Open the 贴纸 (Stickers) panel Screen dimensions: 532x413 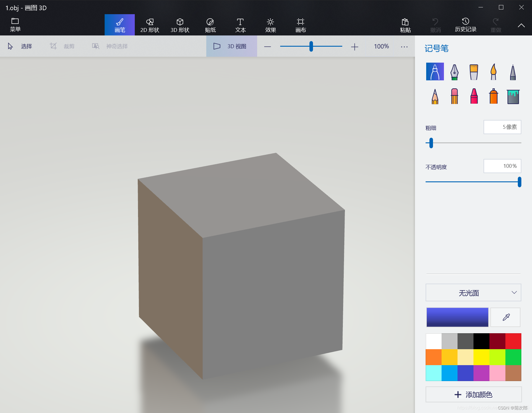(x=210, y=25)
